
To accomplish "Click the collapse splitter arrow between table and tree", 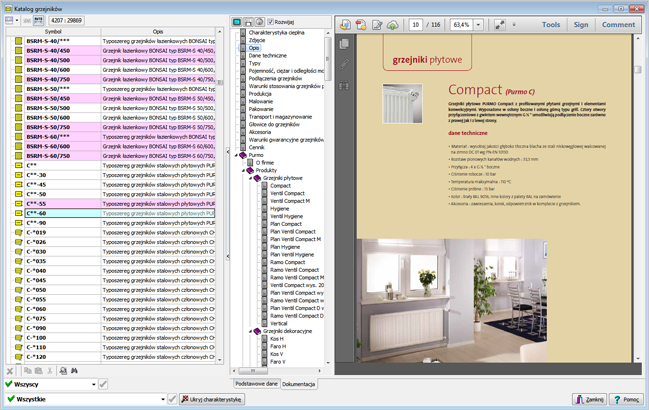I will click(x=228, y=151).
